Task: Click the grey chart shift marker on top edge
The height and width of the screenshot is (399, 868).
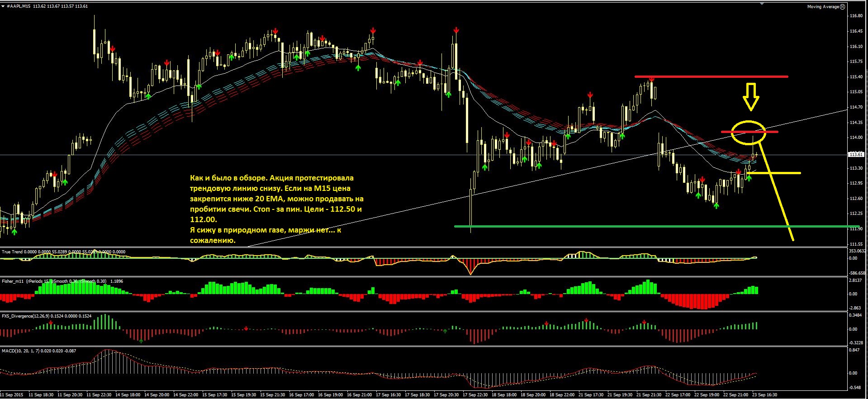Action: (x=762, y=4)
